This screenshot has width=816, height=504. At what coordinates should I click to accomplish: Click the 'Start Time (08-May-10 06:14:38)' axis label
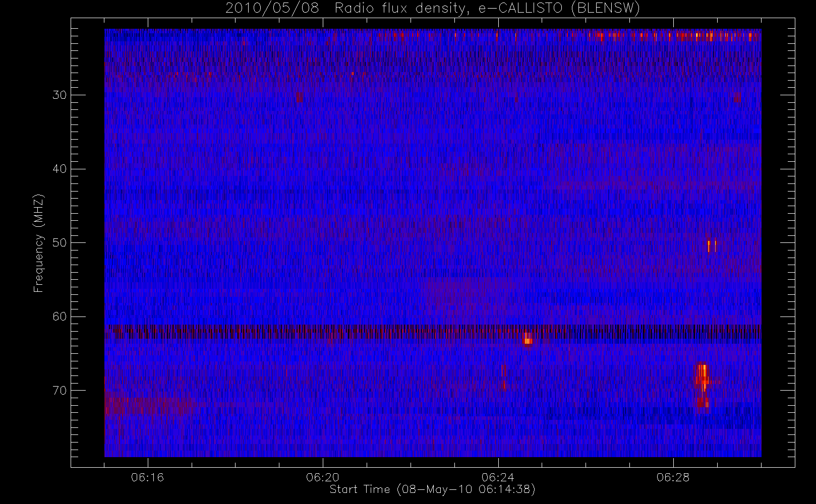point(433,489)
